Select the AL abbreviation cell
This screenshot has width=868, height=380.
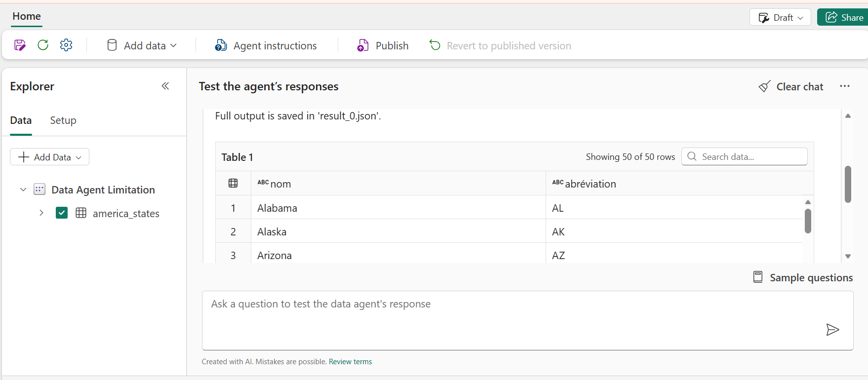(x=674, y=208)
